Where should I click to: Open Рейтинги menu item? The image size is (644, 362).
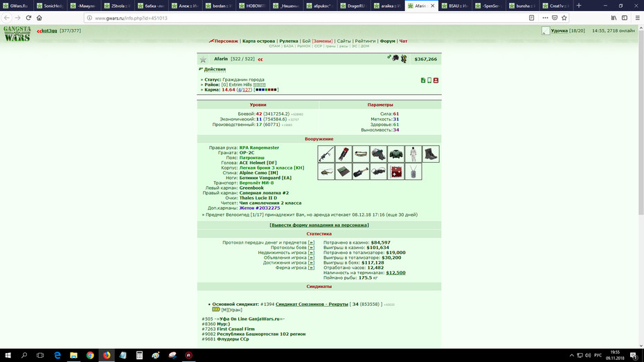click(x=365, y=41)
